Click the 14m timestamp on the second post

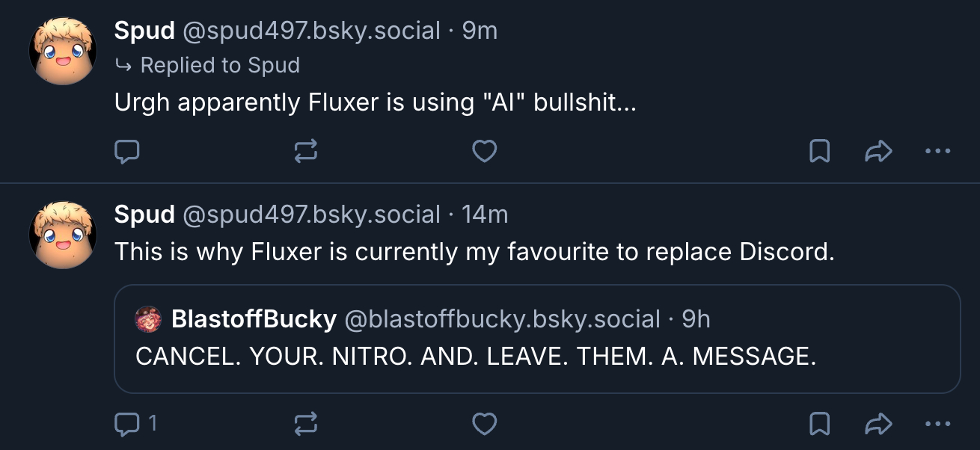point(485,215)
